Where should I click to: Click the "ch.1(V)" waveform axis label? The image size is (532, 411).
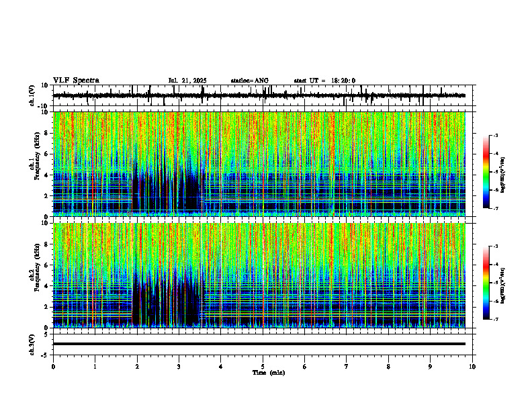(32, 95)
